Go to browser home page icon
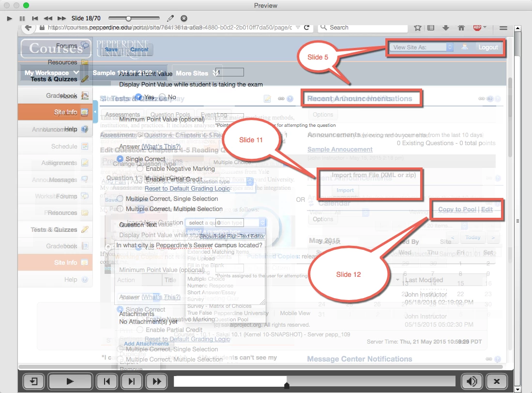Screen dimensions: 532x393 (x=461, y=28)
